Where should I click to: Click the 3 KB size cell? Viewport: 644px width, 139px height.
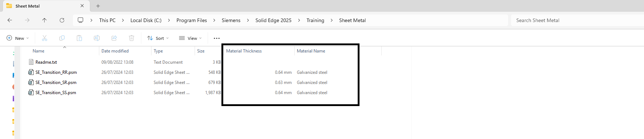click(x=217, y=62)
